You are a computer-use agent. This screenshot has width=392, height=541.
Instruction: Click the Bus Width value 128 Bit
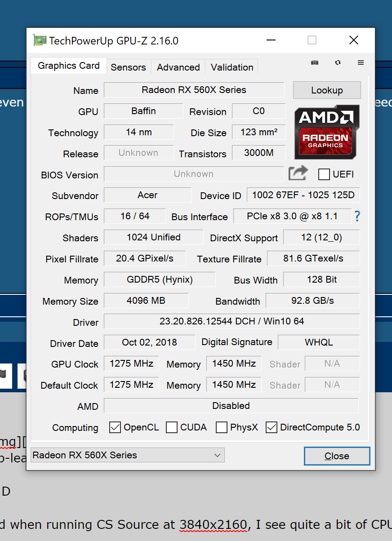pyautogui.click(x=322, y=279)
